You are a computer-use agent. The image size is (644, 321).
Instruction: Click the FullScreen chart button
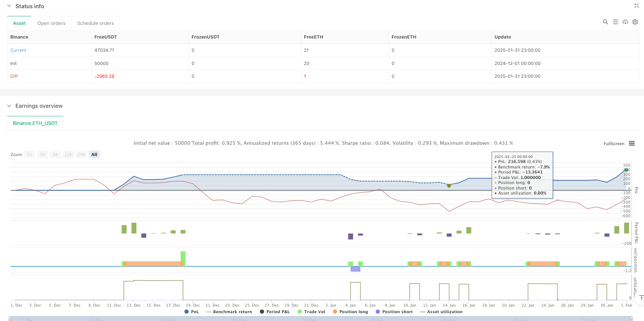(x=614, y=144)
